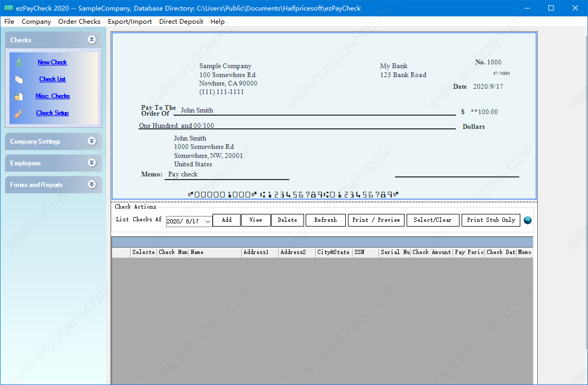Sort by the Check Amount column header
This screenshot has width=588, height=385.
tap(432, 252)
